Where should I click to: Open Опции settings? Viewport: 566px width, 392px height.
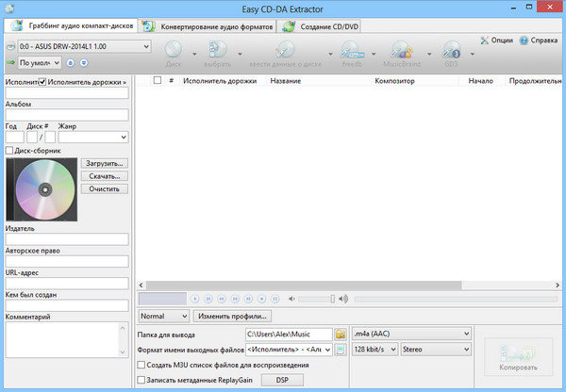tap(495, 41)
